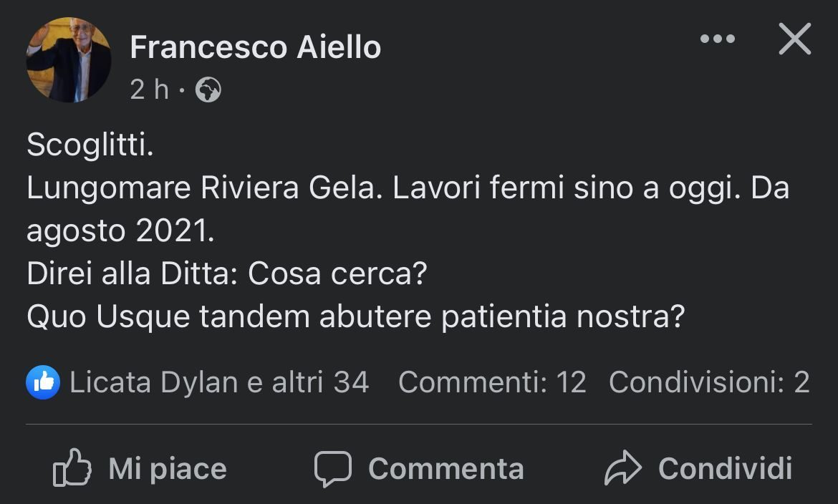Show the "Condivisioni: 2" shares list
This screenshot has height=504, width=838.
click(x=709, y=382)
